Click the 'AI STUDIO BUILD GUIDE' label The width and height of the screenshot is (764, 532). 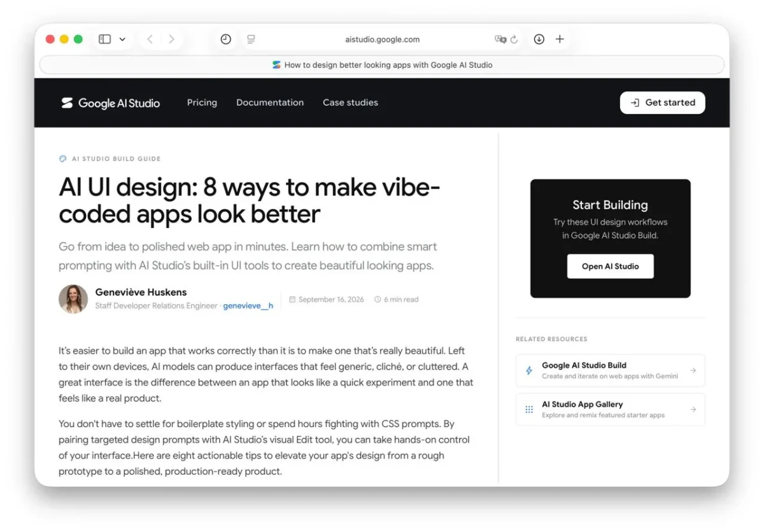point(117,159)
